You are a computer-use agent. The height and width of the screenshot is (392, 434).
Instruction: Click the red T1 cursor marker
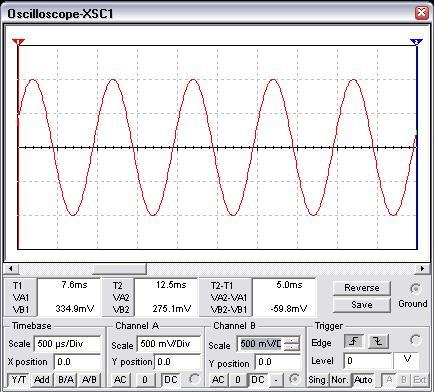coord(18,42)
